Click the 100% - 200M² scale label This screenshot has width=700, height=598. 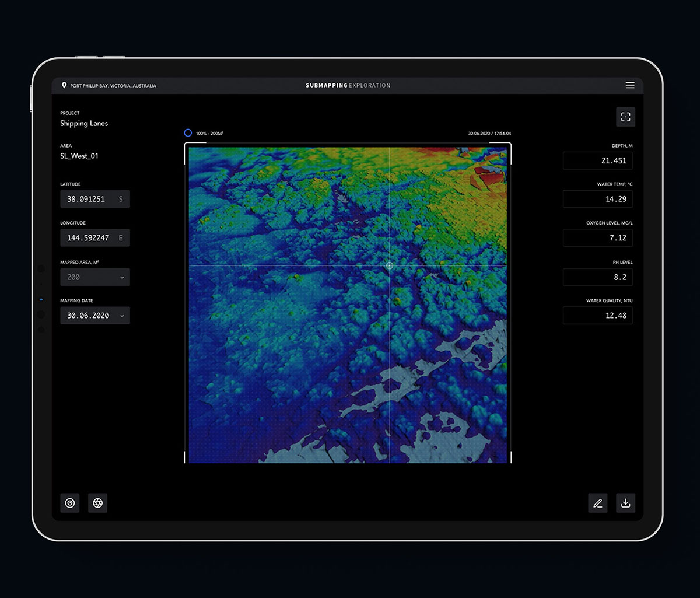(209, 134)
